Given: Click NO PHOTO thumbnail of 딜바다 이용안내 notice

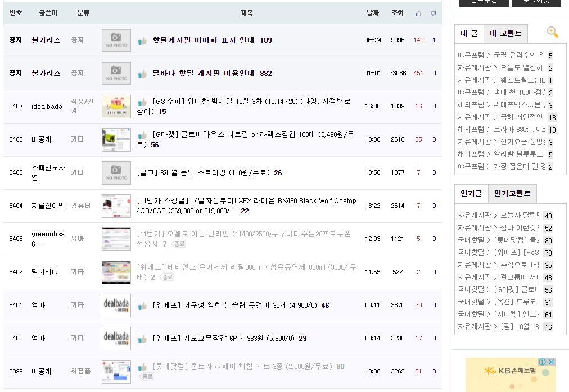Looking at the screenshot, I should click(x=116, y=73).
